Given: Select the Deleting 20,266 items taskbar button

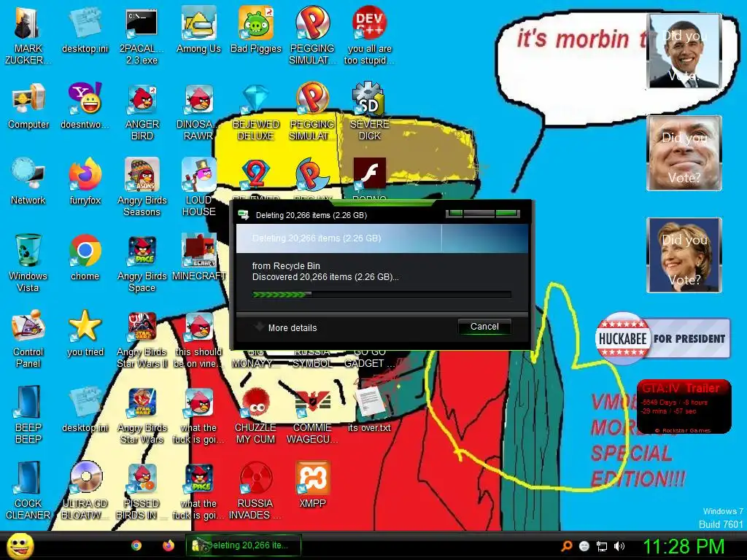Looking at the screenshot, I should [x=244, y=545].
